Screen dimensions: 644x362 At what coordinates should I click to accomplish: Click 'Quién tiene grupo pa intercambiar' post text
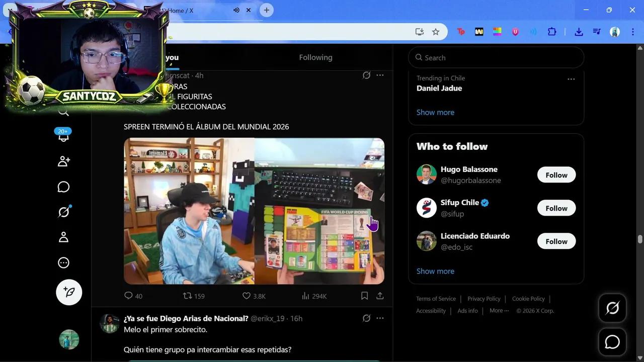point(207,349)
